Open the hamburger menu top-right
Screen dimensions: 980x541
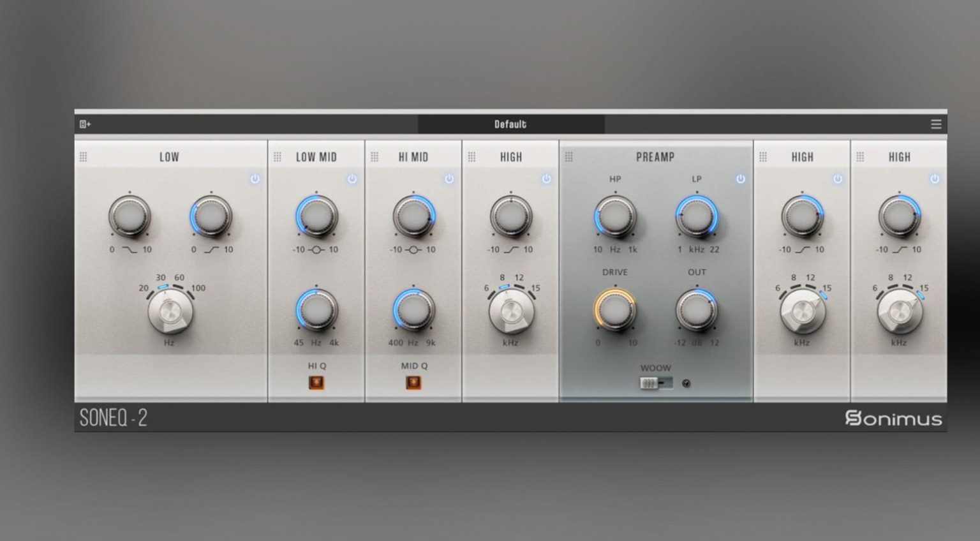point(936,124)
